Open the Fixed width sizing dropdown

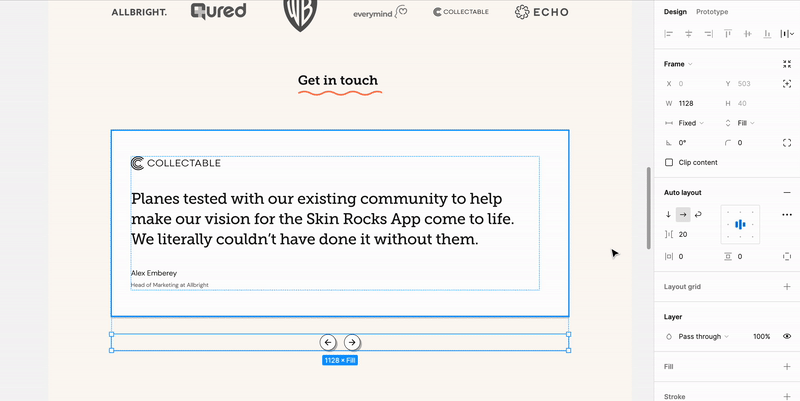pos(690,123)
